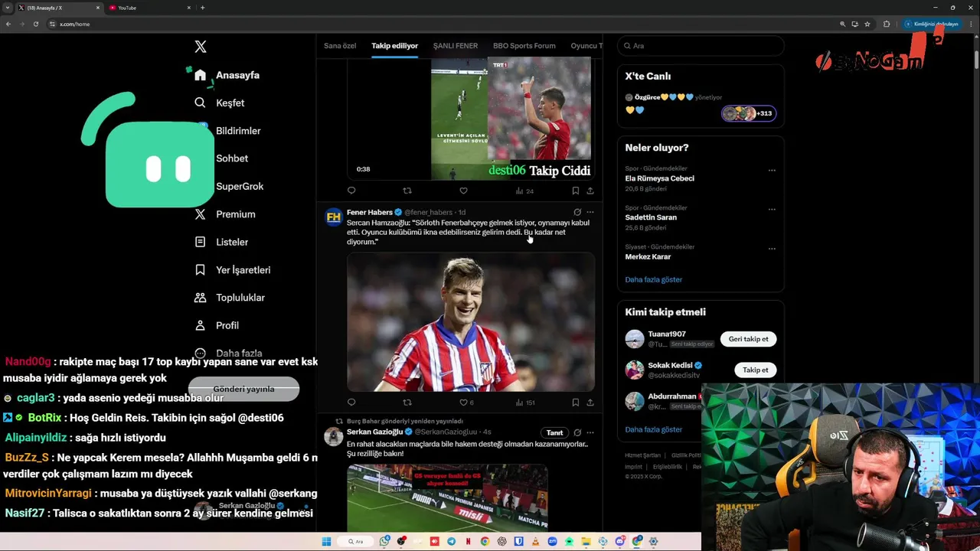Open Serkan Gazioğlu profile avatar
980x551 pixels.
[334, 437]
